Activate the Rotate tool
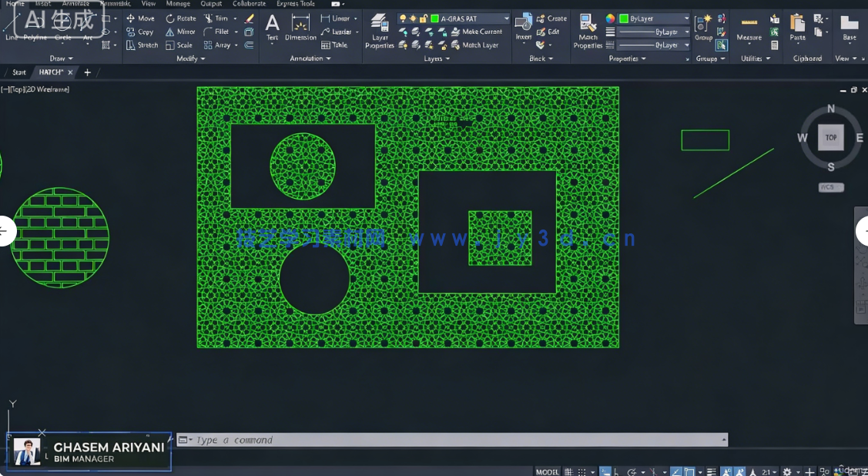 181,18
